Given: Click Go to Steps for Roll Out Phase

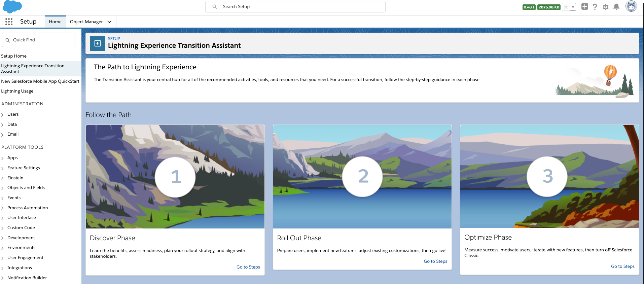Looking at the screenshot, I should tap(435, 261).
